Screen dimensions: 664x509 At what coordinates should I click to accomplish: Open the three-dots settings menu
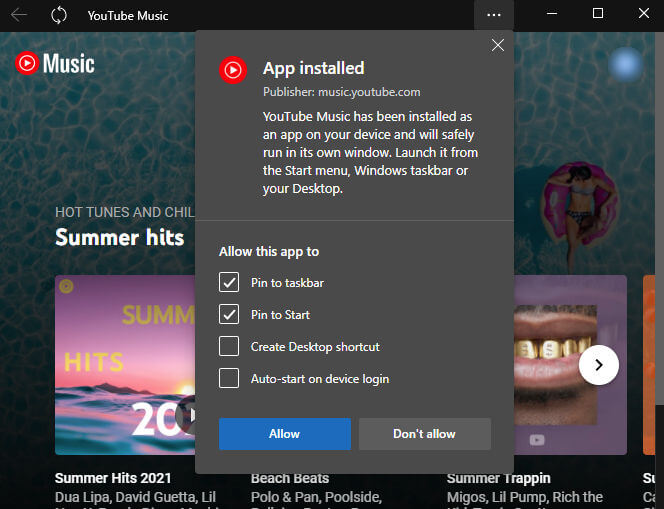coord(494,15)
